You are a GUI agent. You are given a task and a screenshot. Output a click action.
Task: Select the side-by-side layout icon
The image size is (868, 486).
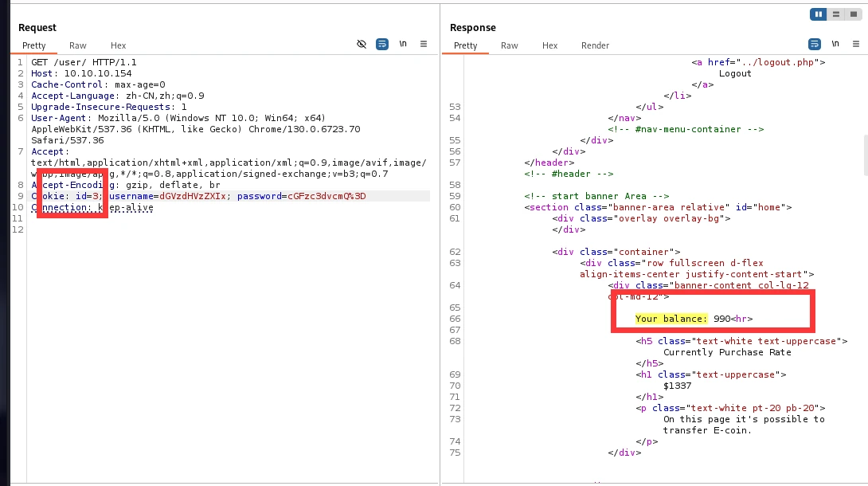(x=818, y=14)
